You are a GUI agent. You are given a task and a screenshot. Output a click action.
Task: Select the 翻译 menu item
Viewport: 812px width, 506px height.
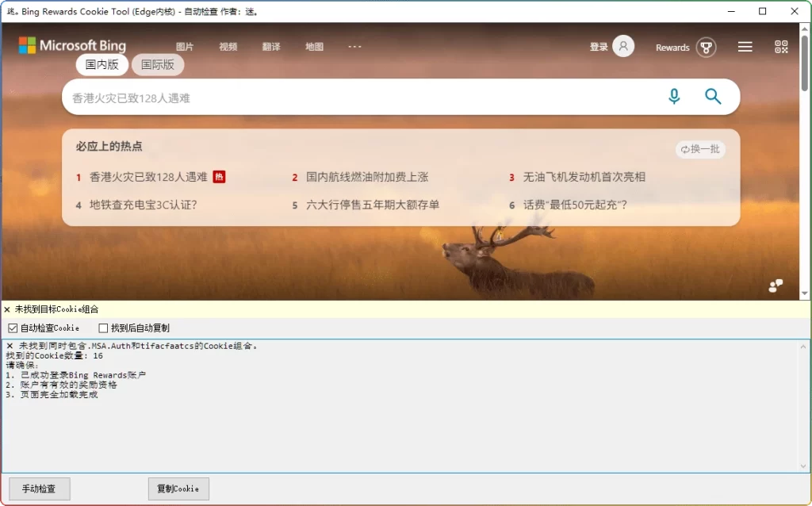tap(271, 47)
